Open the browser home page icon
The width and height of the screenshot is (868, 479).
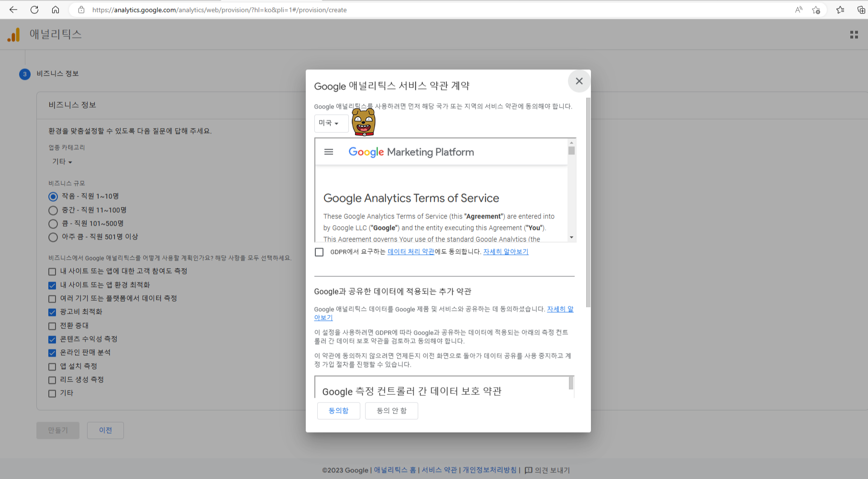(x=56, y=10)
